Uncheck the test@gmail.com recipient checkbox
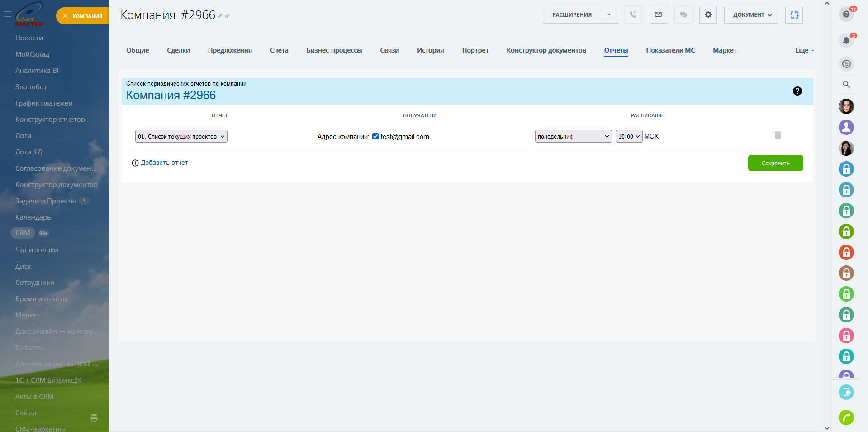Screen dimensions: 868x432 coord(375,136)
